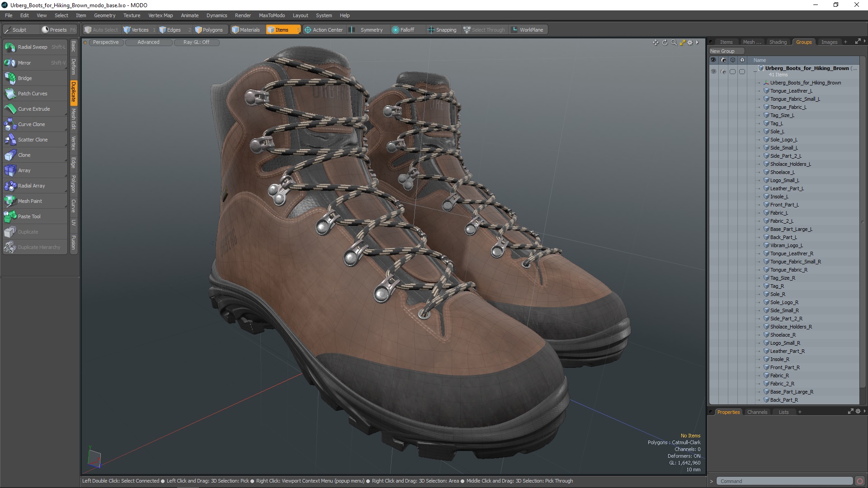Click the viewport pan (move arrows) icon
This screenshot has width=868, height=488.
[x=656, y=42]
